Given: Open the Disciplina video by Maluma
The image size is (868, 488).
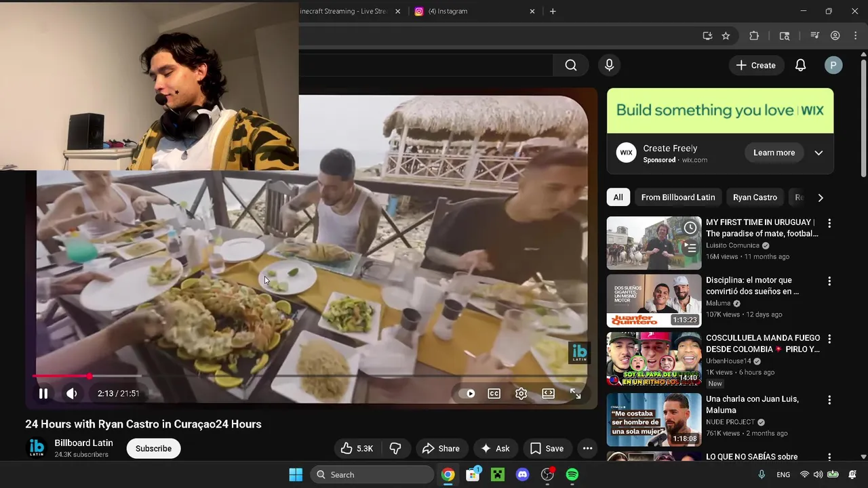Looking at the screenshot, I should 654,301.
